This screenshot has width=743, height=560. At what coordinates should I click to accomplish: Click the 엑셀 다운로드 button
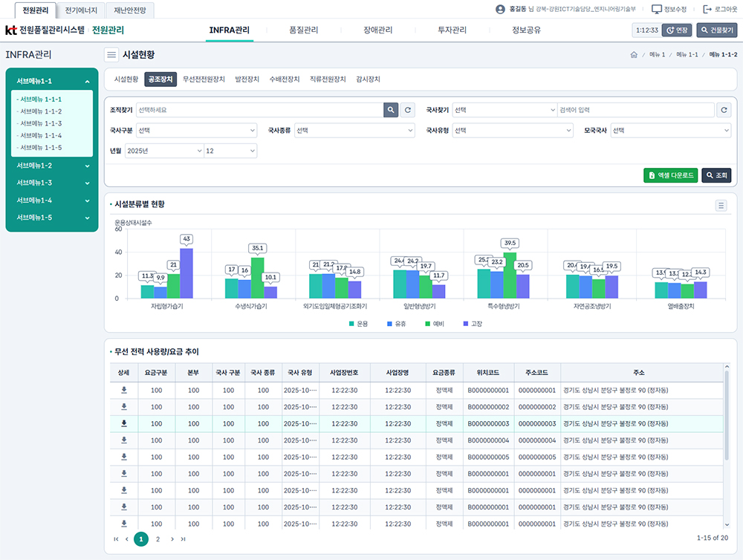point(670,175)
